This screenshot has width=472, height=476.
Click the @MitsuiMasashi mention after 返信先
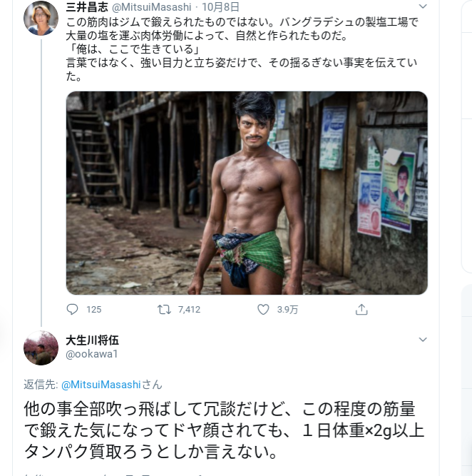(101, 385)
